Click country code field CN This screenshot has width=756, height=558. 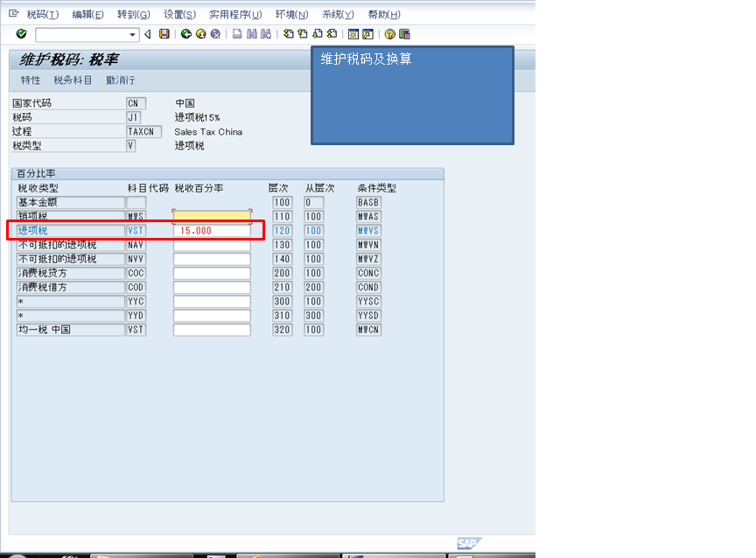coord(136,103)
